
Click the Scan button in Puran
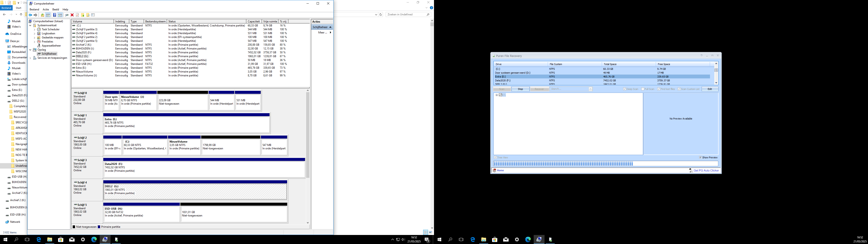(502, 89)
